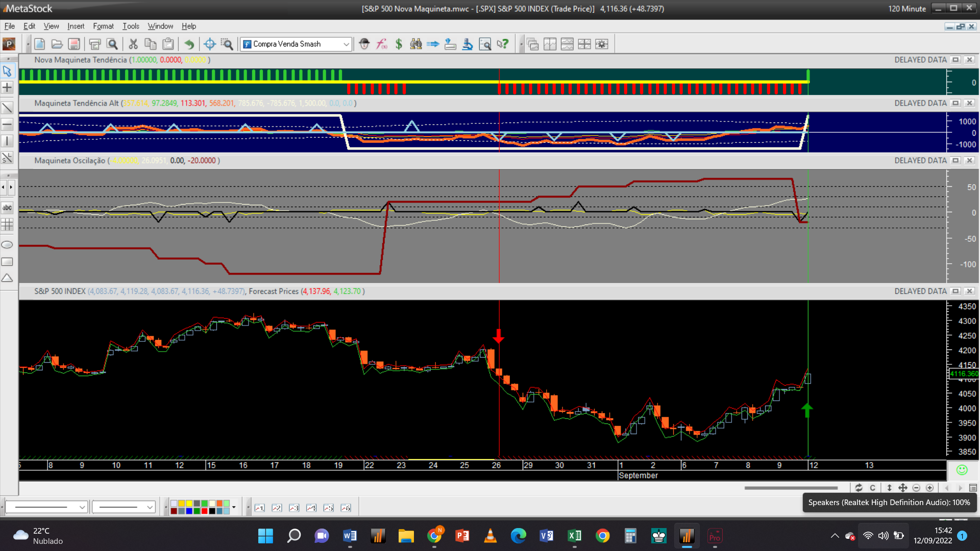Click the 120 Minute periodicity label
This screenshot has width=980, height=551.
(x=906, y=9)
